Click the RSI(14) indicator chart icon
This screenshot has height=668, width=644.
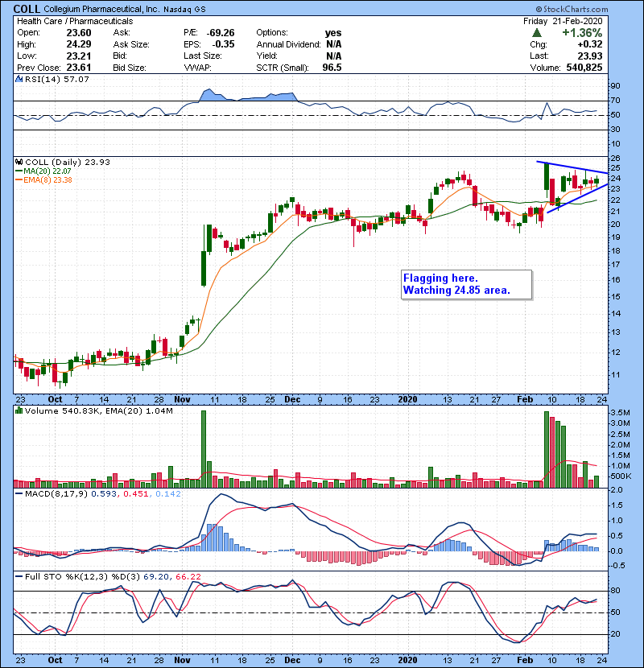pos(19,79)
